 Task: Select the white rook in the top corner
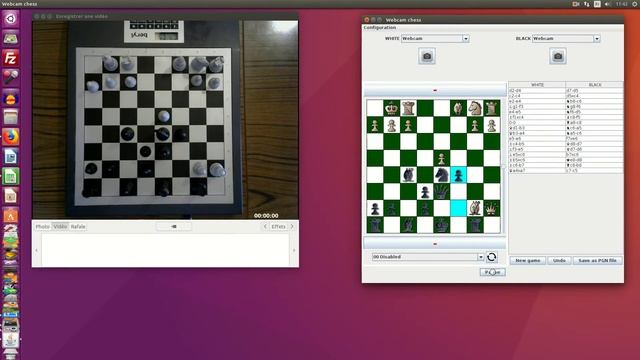(x=492, y=108)
